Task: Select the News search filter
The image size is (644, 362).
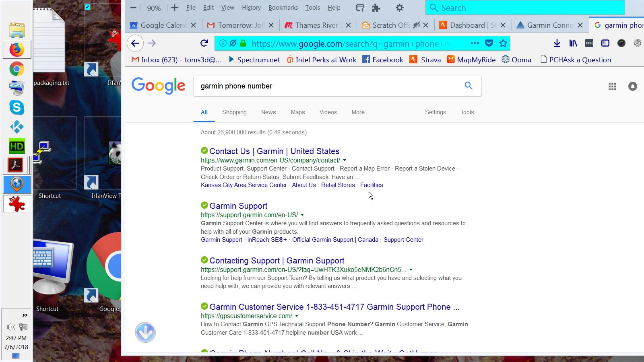Action: click(268, 112)
